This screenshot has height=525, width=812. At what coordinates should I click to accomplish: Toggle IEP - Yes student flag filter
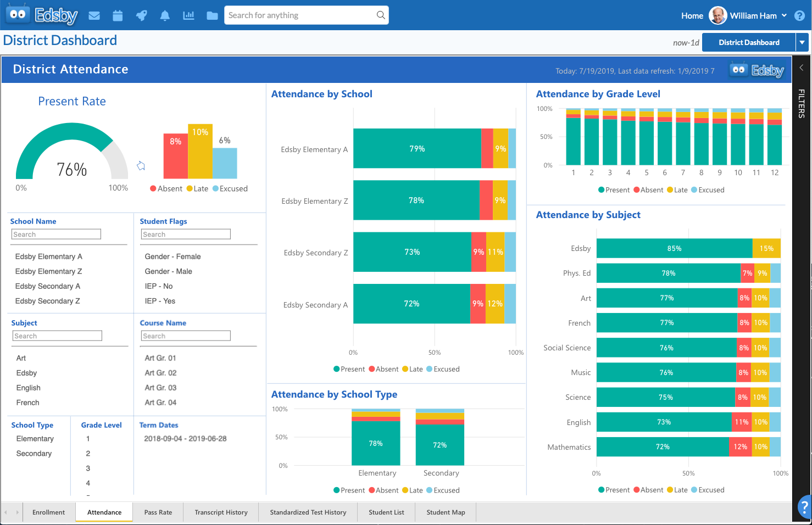point(160,301)
